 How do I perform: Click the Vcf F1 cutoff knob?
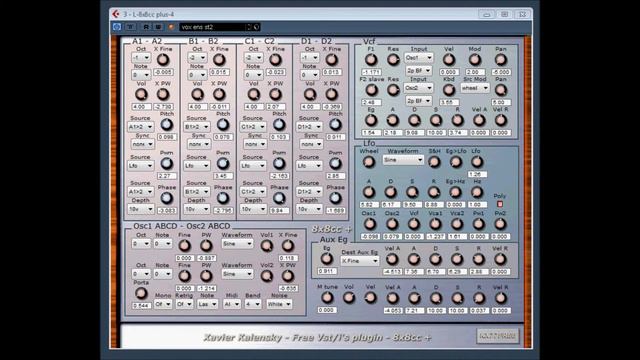pos(371,60)
